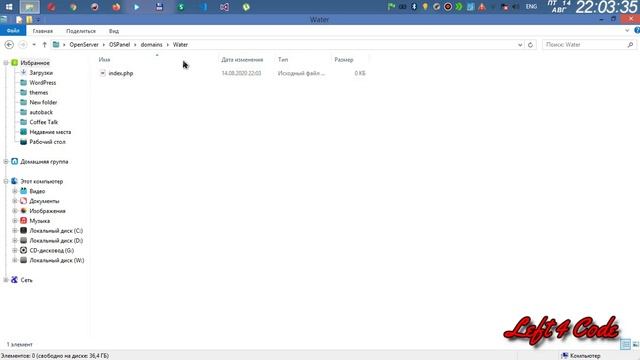640x360 pixels.
Task: Select CD-дисковод (G:) drive
Action: pyautogui.click(x=52, y=250)
